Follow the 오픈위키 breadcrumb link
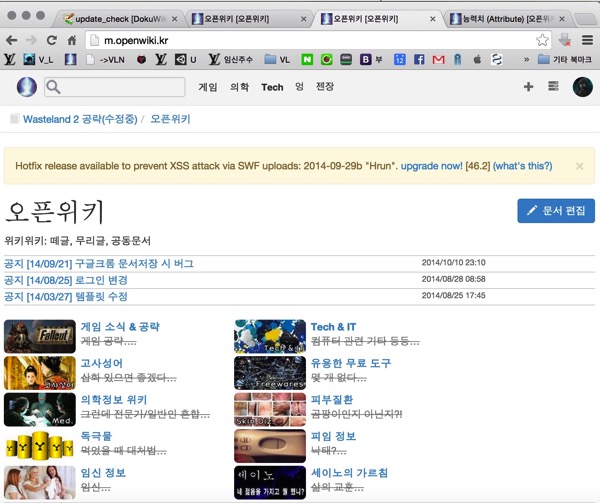This screenshot has height=503, width=600. pyautogui.click(x=170, y=119)
